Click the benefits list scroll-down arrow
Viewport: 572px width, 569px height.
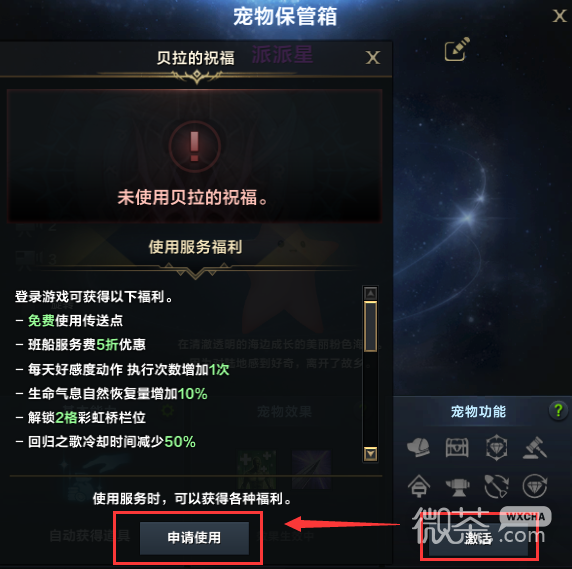coord(371,454)
